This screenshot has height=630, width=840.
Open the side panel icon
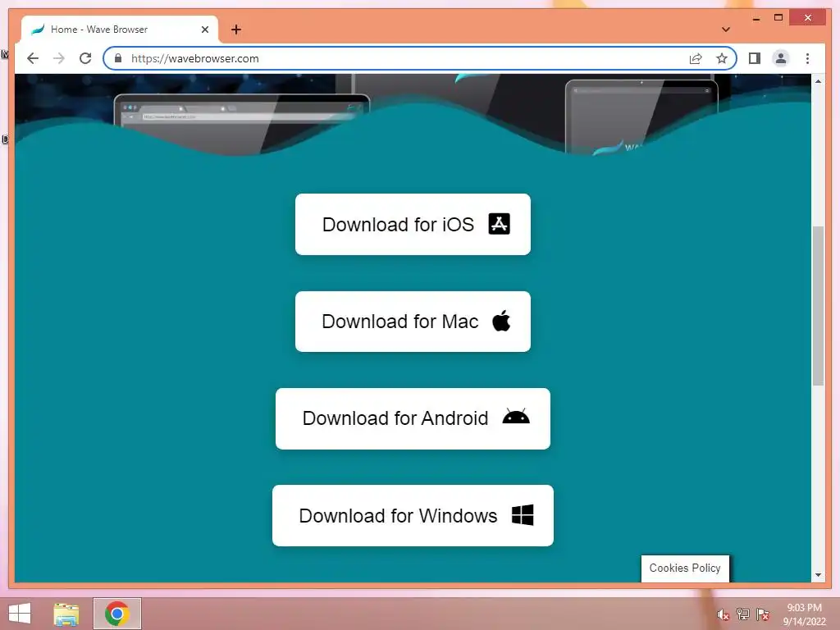pyautogui.click(x=755, y=58)
